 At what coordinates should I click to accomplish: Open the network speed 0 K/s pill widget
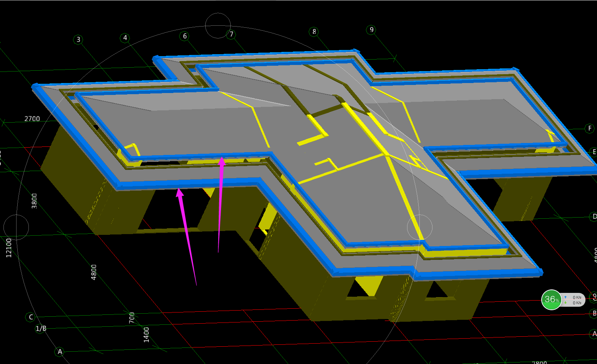574,300
